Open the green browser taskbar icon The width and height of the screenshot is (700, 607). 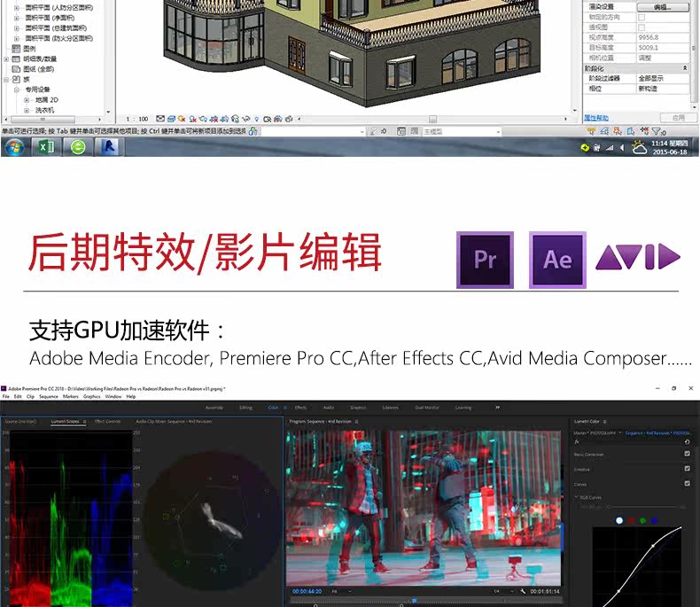[x=78, y=147]
